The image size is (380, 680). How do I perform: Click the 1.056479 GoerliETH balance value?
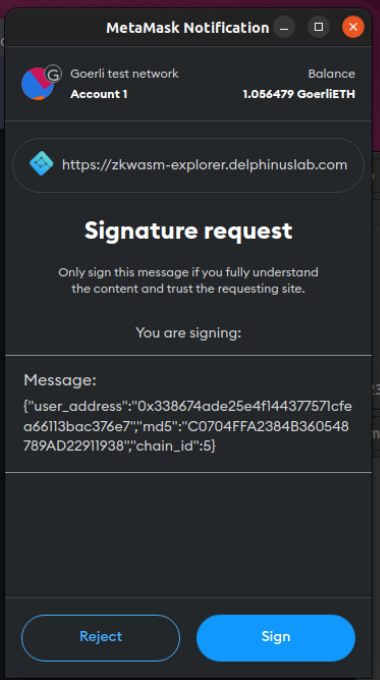coord(299,94)
